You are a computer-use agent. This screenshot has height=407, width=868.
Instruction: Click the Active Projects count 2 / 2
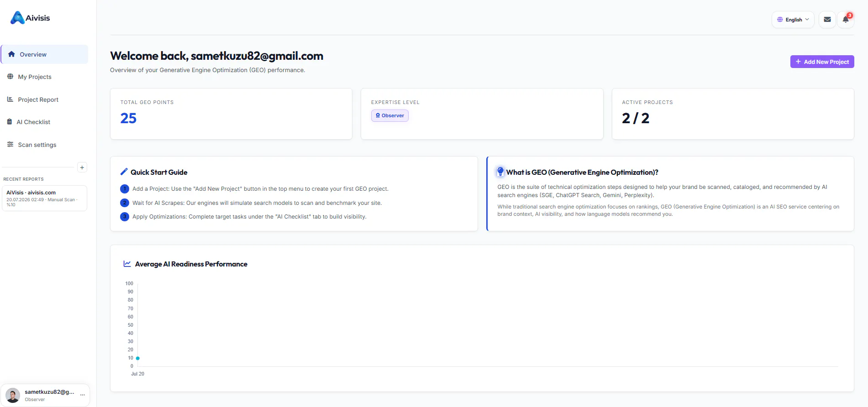click(636, 118)
